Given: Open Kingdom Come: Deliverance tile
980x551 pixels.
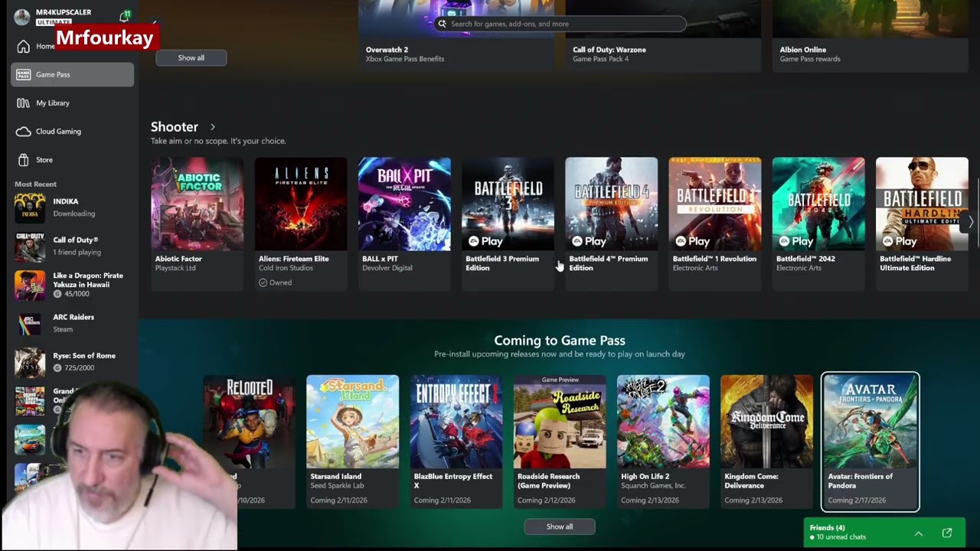Looking at the screenshot, I should 766,442.
